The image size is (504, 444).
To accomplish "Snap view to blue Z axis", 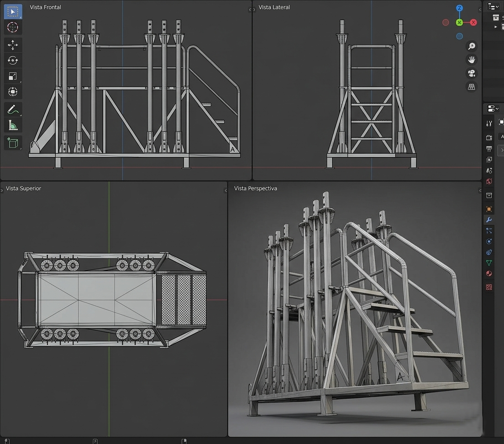I will tap(460, 8).
